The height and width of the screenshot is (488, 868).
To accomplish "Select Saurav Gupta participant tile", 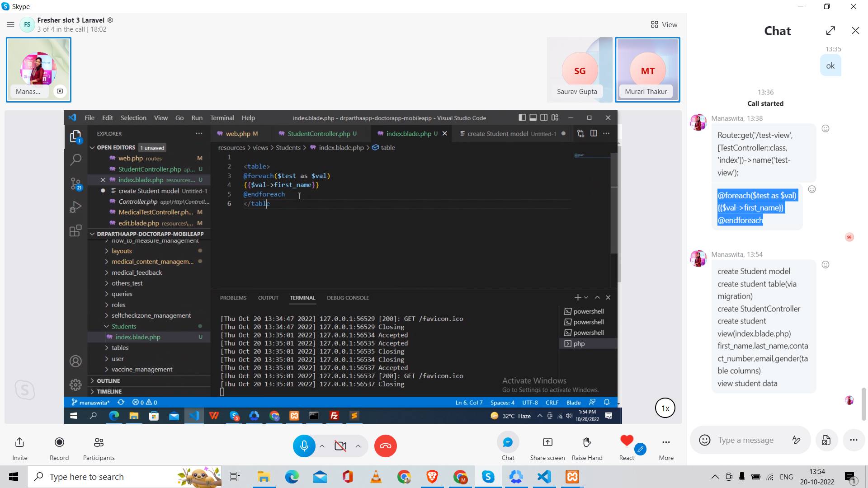I will click(x=580, y=70).
